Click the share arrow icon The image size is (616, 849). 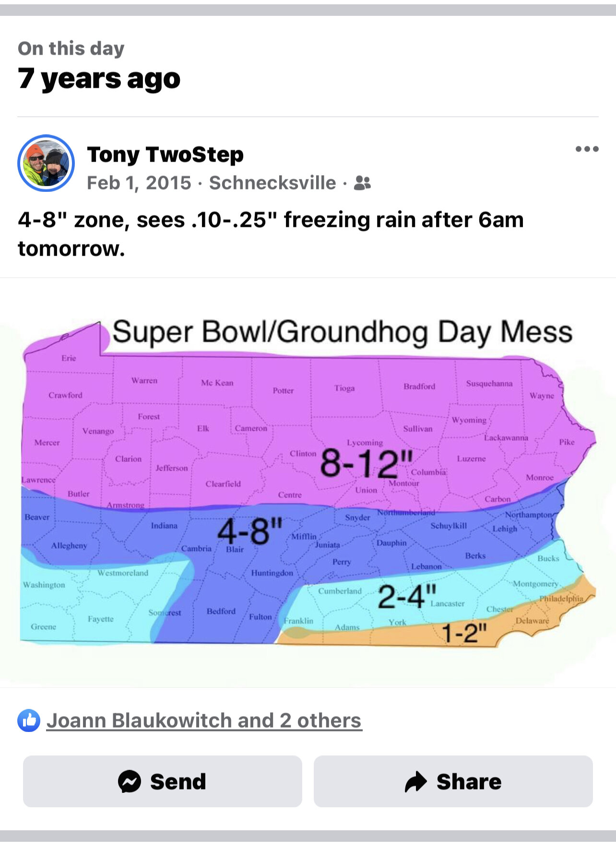(x=416, y=781)
